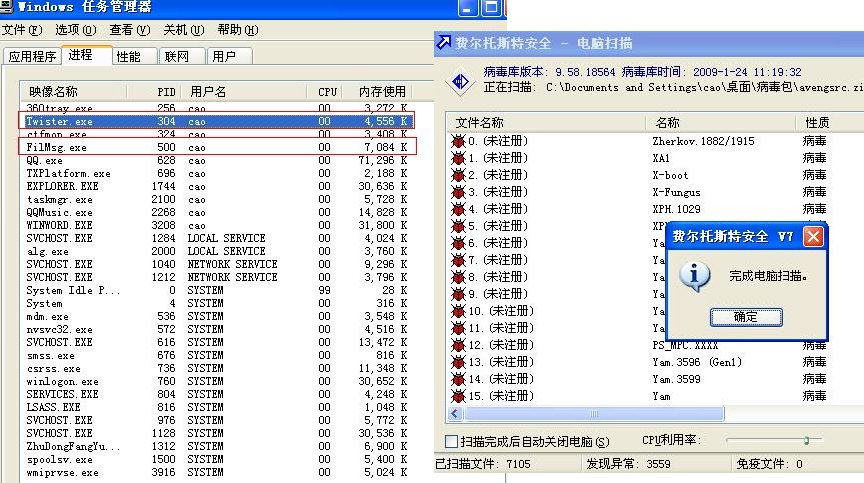The height and width of the screenshot is (483, 864).
Task: Select the 进程 tab
Action: coord(85,55)
